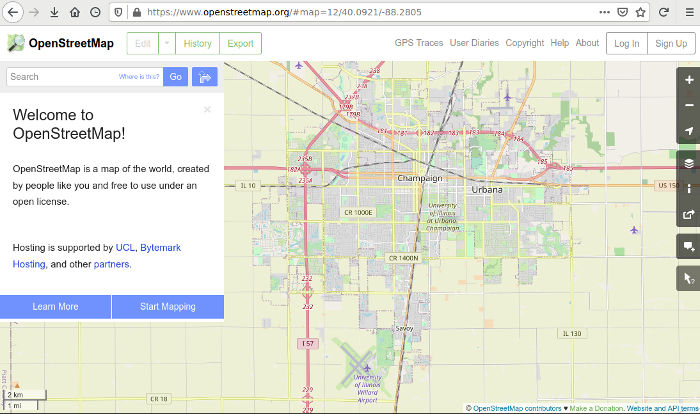Click the Log In button
The image size is (700, 414).
click(x=627, y=43)
